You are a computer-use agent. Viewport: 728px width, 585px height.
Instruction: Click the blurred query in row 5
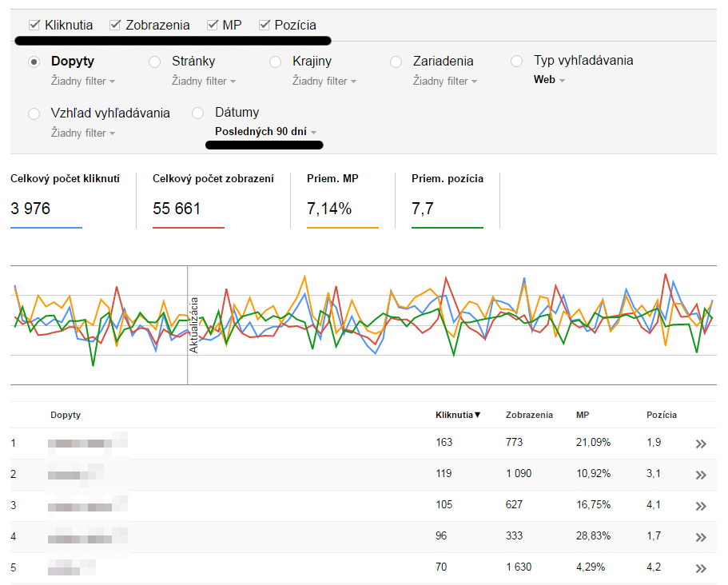[72, 567]
